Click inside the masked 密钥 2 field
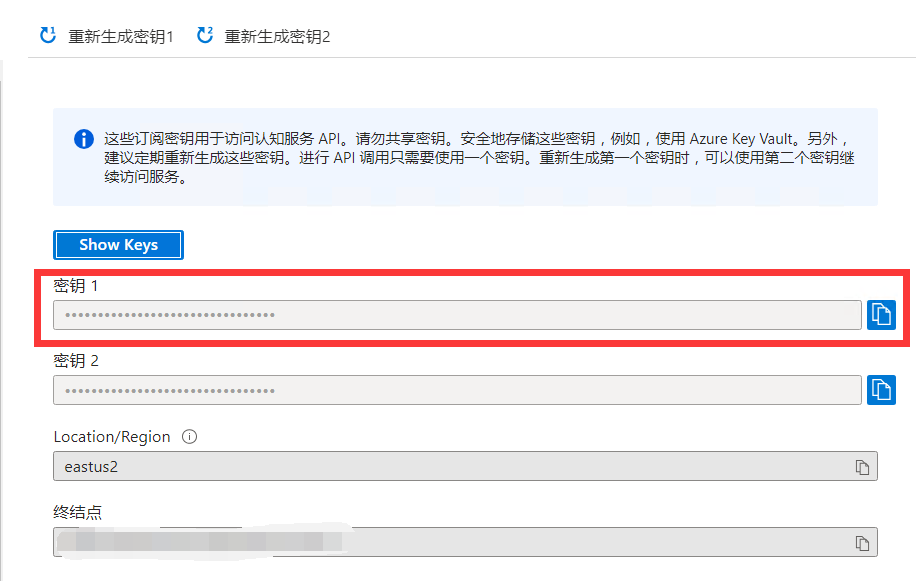This screenshot has width=916, height=581. pos(400,389)
